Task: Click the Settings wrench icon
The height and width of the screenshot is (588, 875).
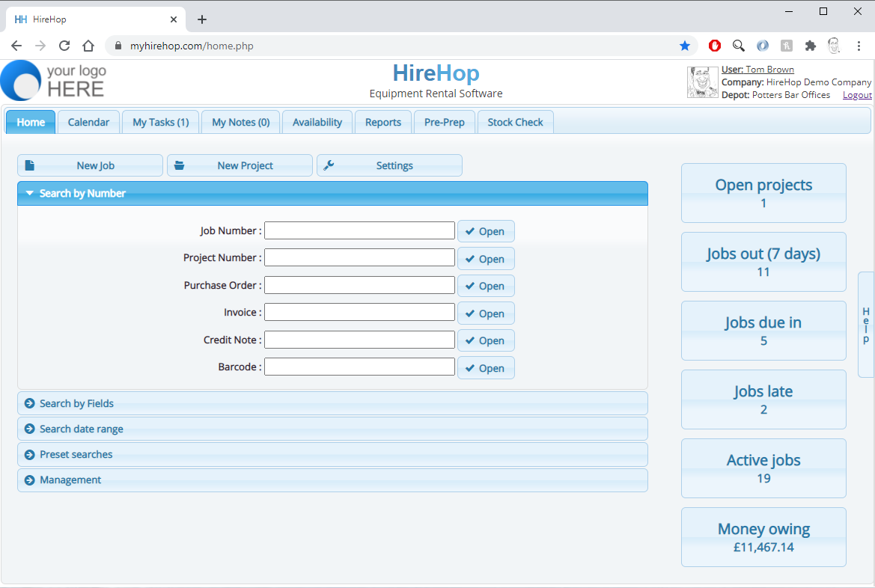Action: pos(329,165)
